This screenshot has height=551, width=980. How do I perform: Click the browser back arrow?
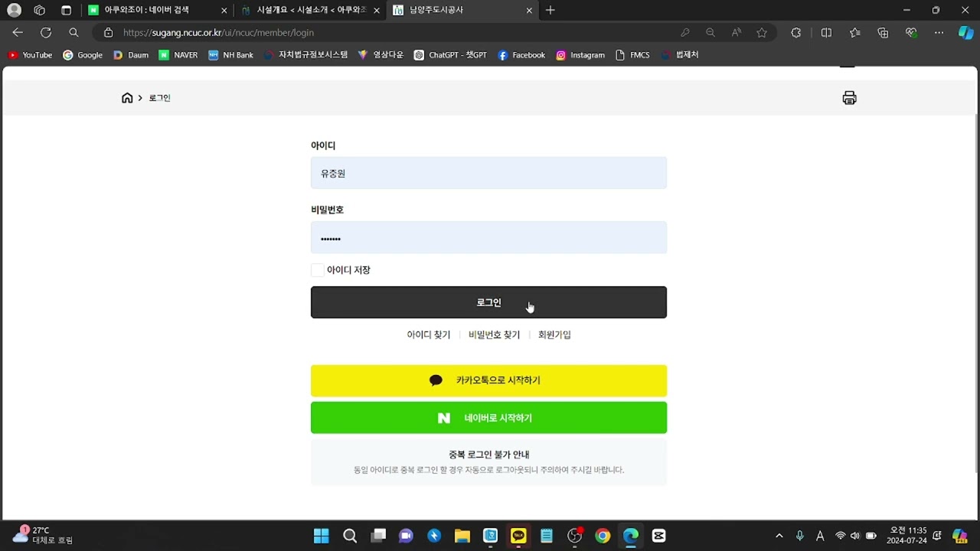pyautogui.click(x=18, y=32)
